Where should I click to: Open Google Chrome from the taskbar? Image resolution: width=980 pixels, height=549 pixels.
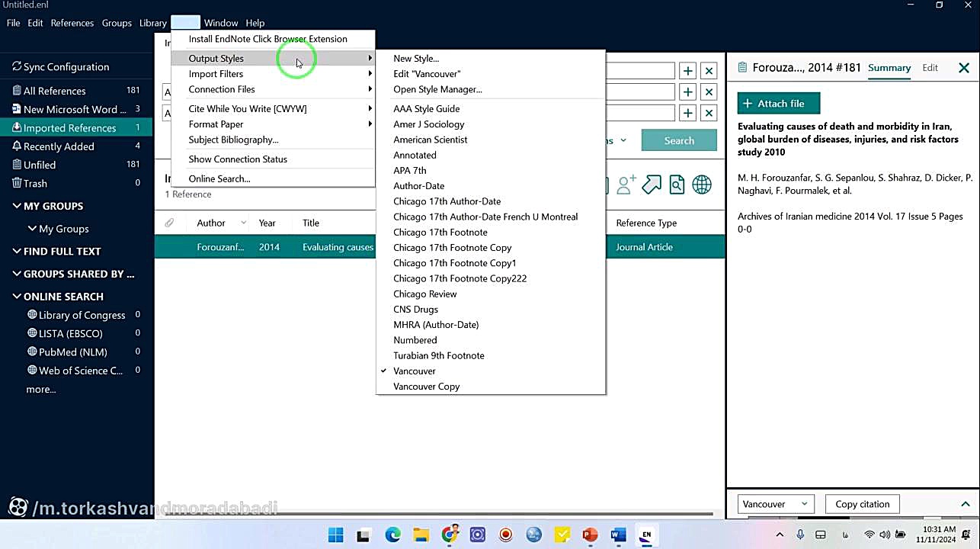click(450, 534)
